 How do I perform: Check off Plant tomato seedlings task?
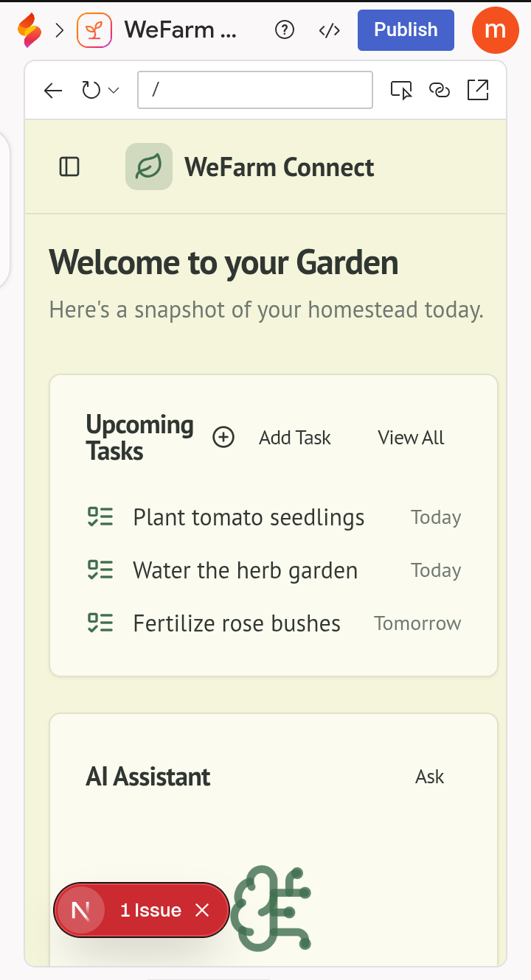[100, 517]
